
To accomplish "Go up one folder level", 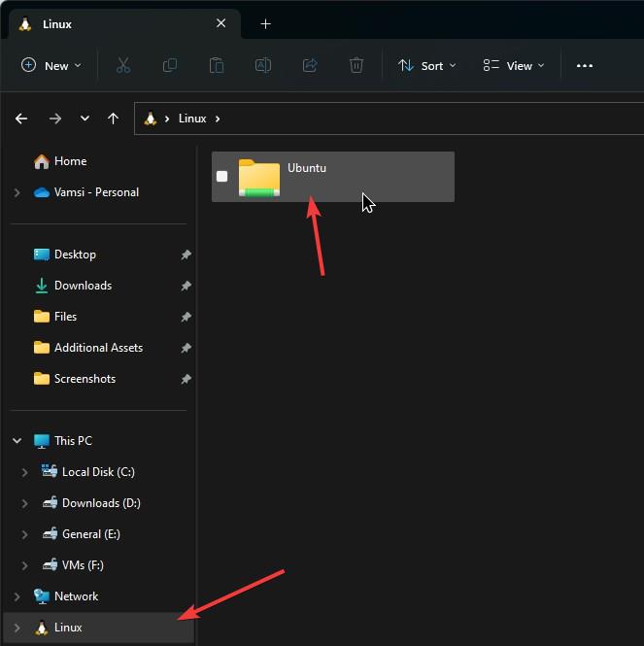I will coord(113,119).
